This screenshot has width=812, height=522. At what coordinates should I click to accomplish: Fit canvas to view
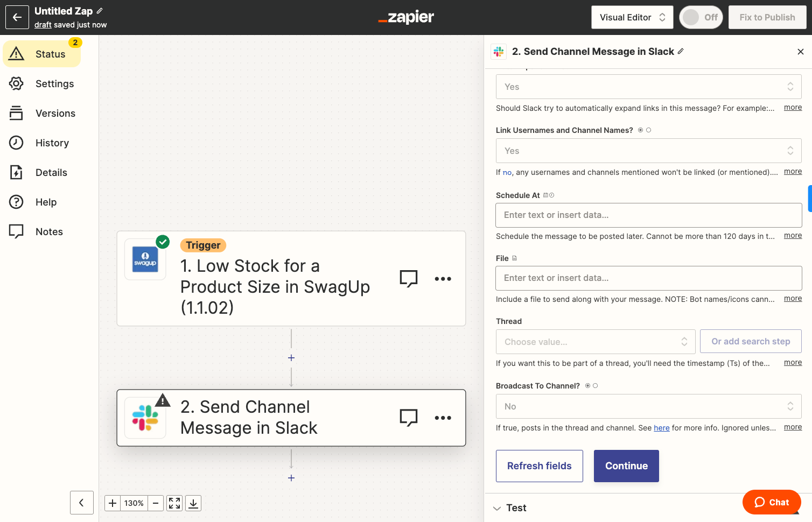pos(174,503)
